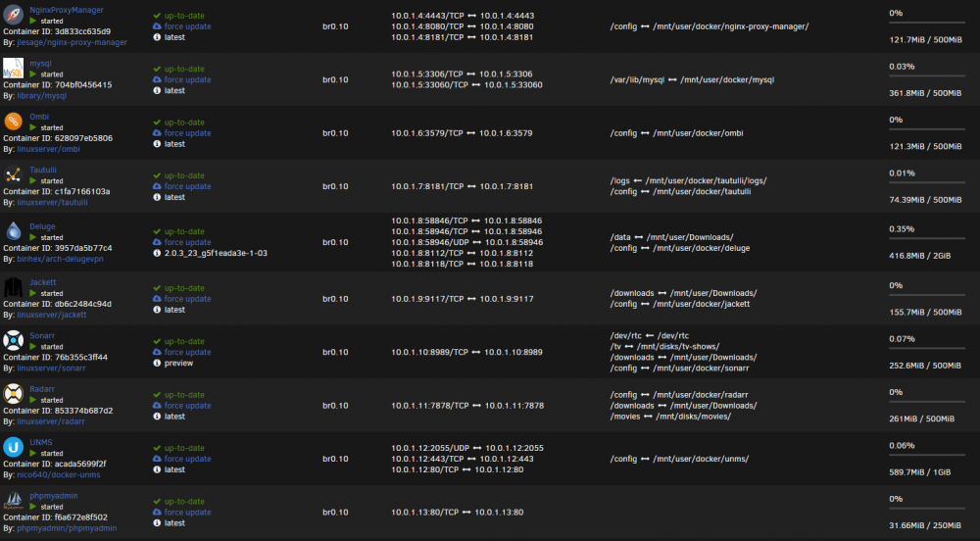Image resolution: width=980 pixels, height=541 pixels.
Task: Open the binhex/arch-delugevpn repository link
Action: [61, 259]
